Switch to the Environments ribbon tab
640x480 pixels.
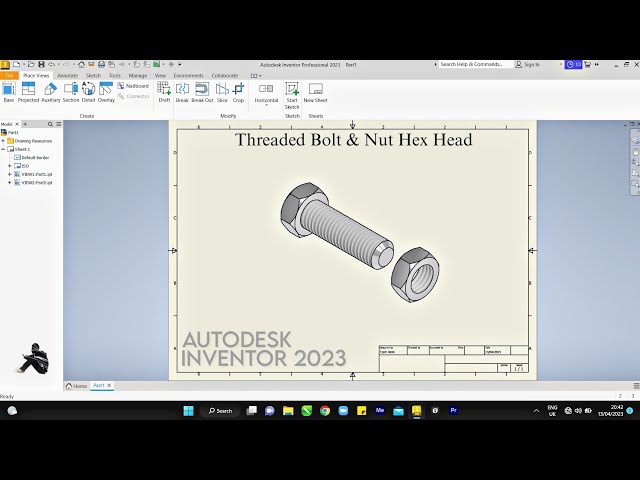tap(188, 76)
